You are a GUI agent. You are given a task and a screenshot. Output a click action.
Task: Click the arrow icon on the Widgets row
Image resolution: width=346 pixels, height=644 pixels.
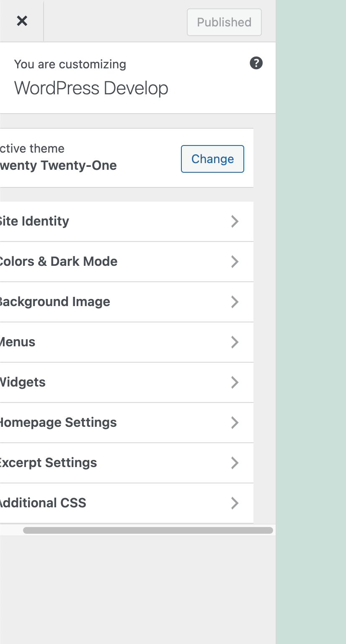click(x=235, y=382)
